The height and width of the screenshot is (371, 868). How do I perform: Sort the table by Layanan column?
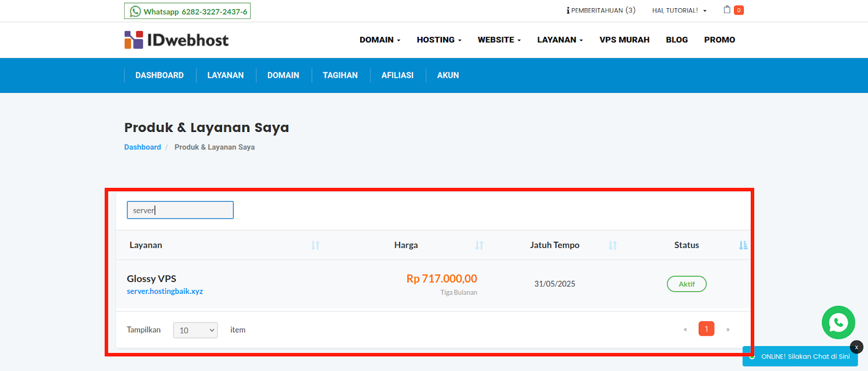(315, 246)
